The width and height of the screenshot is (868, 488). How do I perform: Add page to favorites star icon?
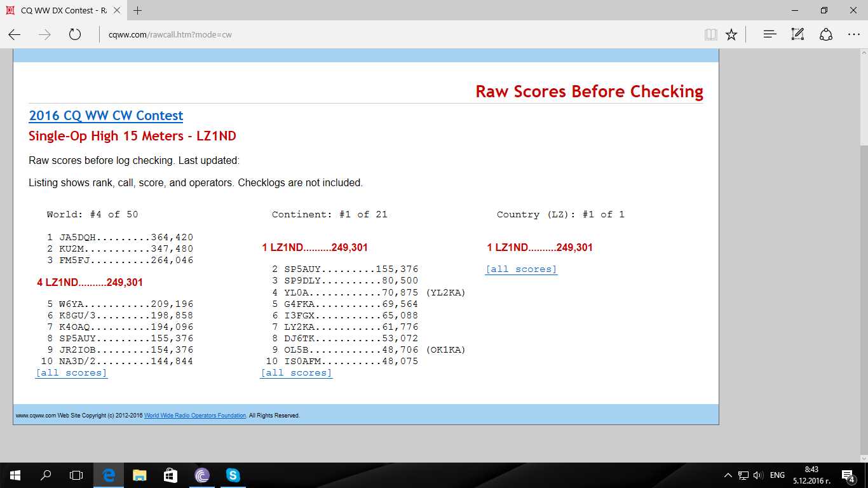pos(731,34)
